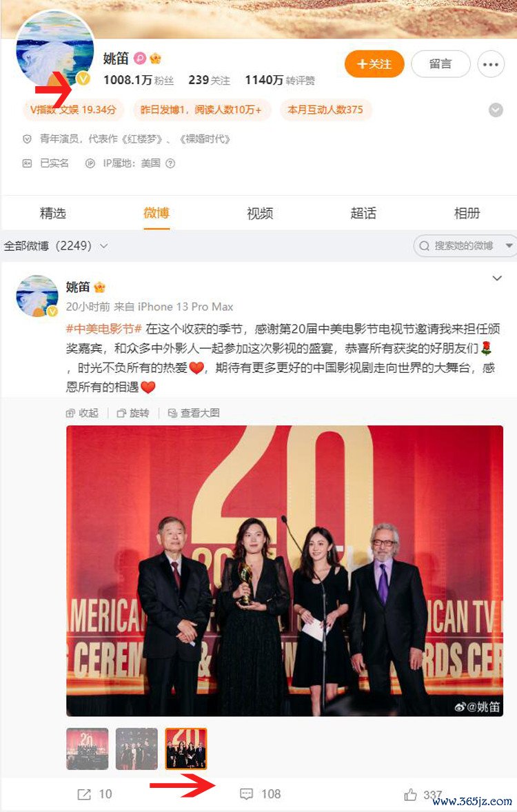The image size is (517, 812).
Task: Open comments via the 108 comment icon
Action: coord(247,794)
